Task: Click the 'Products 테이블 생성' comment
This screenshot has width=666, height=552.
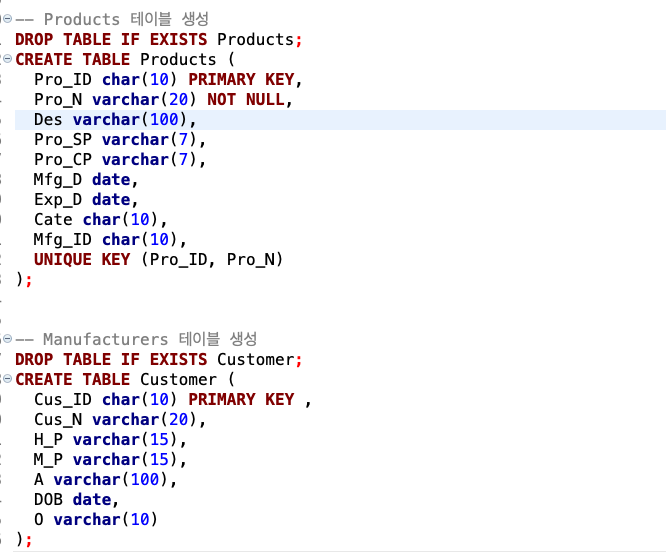Action: tap(126, 19)
